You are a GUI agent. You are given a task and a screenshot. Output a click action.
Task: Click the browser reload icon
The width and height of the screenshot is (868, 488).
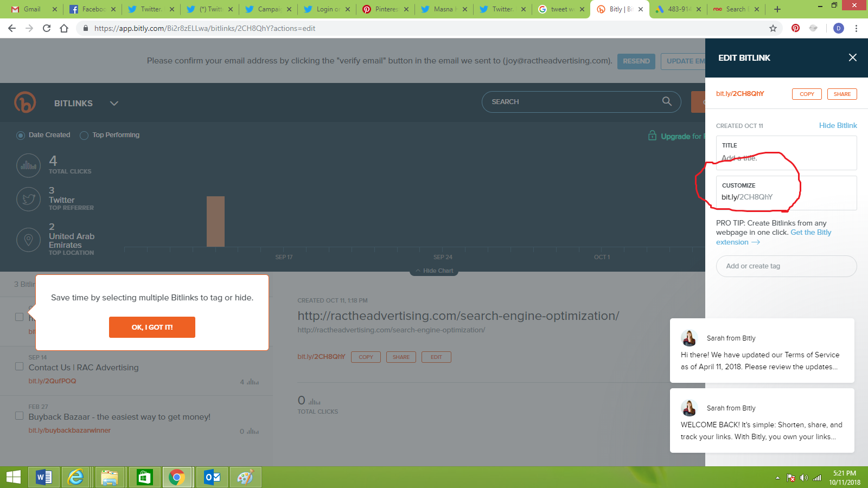[47, 28]
